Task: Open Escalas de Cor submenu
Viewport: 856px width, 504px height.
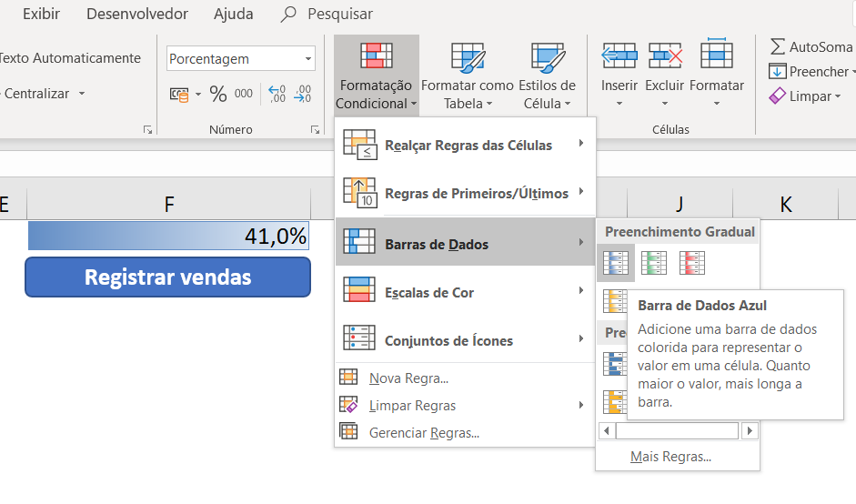Action: pos(465,292)
